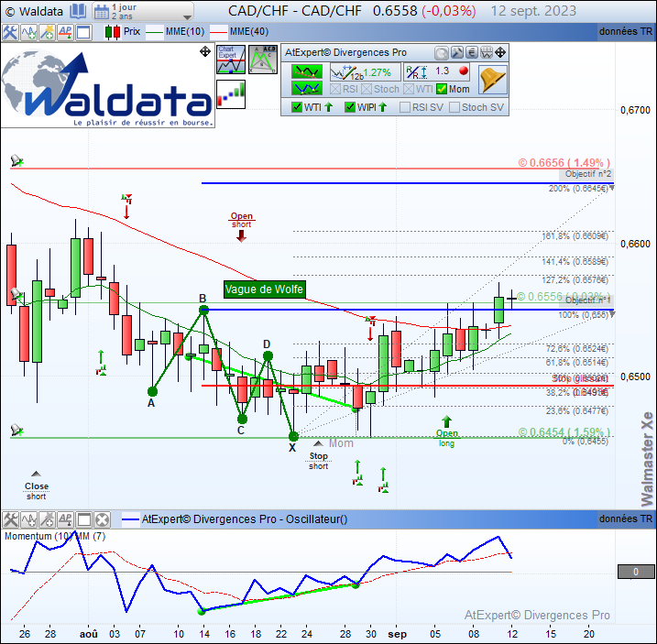Add an indicator curve to price chart
The height and width of the screenshot is (644, 657).
coord(29,32)
